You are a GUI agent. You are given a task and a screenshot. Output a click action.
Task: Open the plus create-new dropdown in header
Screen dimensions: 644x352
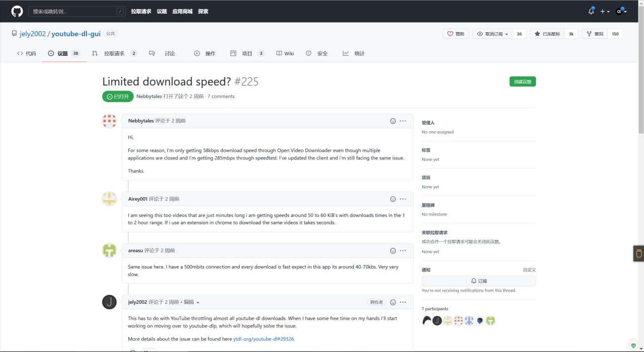[605, 11]
